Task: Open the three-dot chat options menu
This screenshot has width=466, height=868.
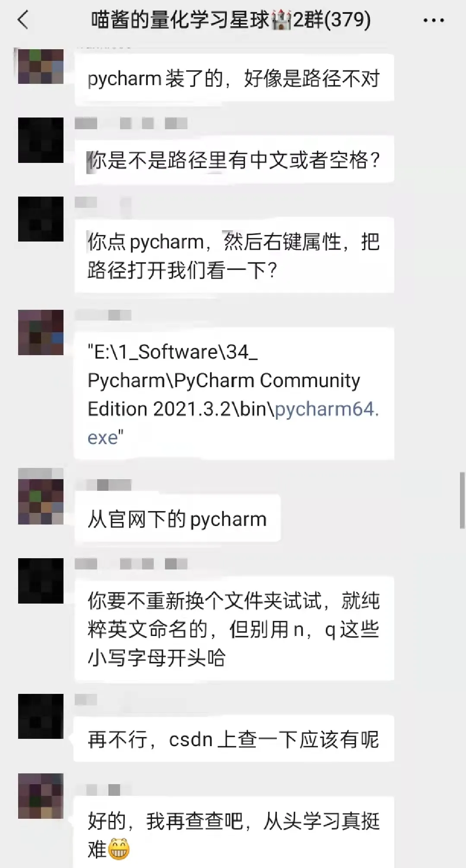Action: click(434, 20)
